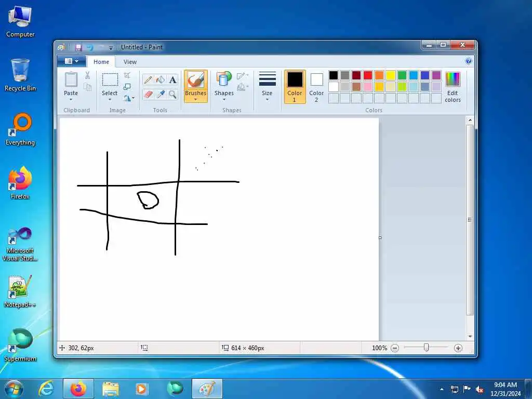The width and height of the screenshot is (532, 399).
Task: Click the Cut scissors icon
Action: (x=87, y=75)
